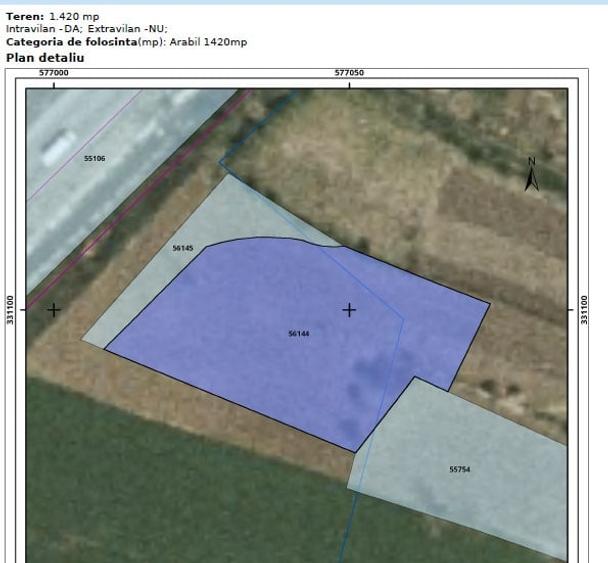This screenshot has height=563, width=608.
Task: Click the 'Intravilan -DA; Extravilan -NU;' line
Action: [x=86, y=29]
